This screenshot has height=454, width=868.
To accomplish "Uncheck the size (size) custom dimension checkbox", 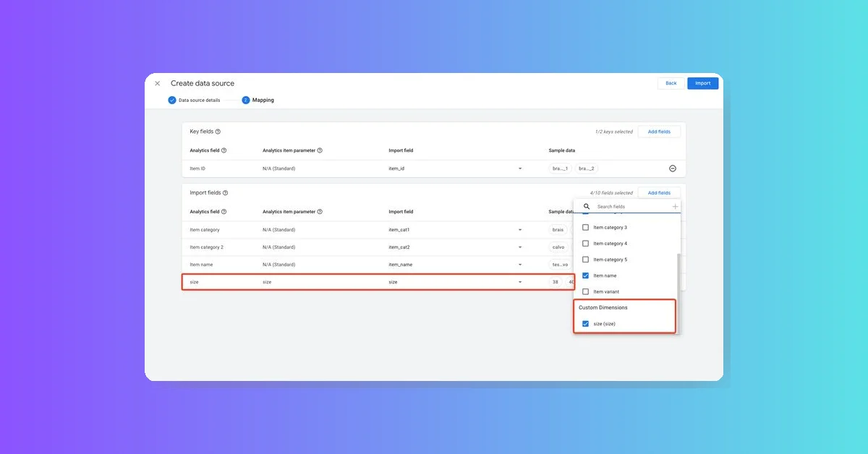I will pos(586,324).
